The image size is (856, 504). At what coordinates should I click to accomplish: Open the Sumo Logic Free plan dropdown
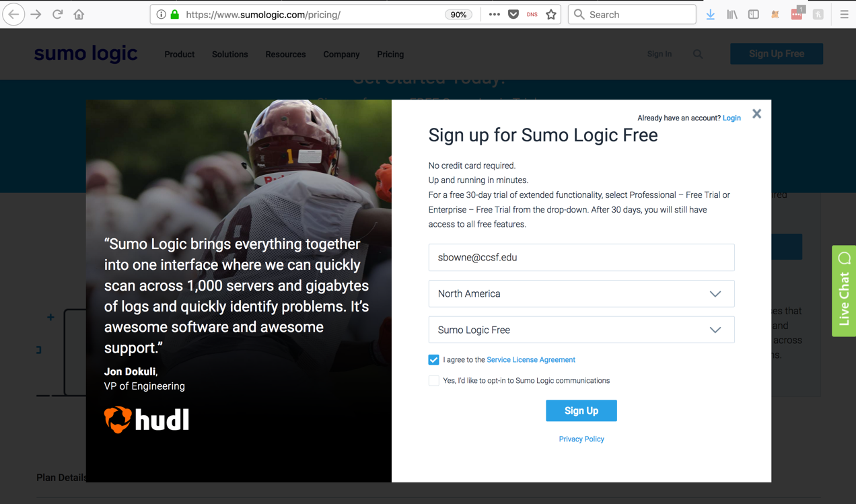(581, 330)
